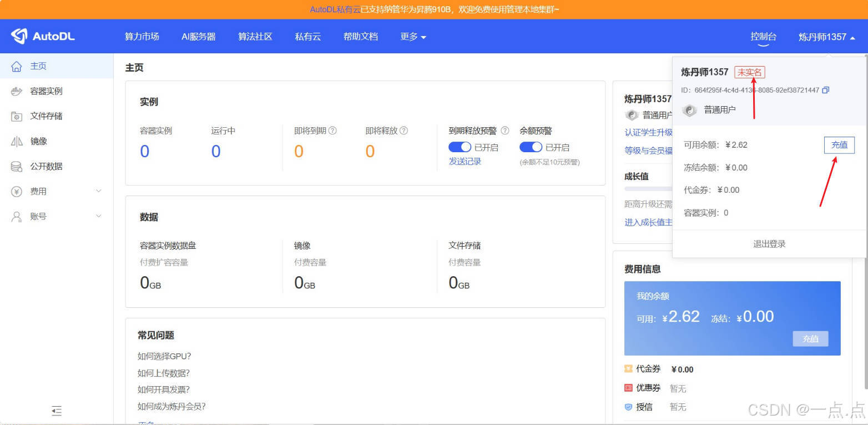The width and height of the screenshot is (868, 425).
Task: Select the 主页 sidebar item
Action: pos(57,66)
